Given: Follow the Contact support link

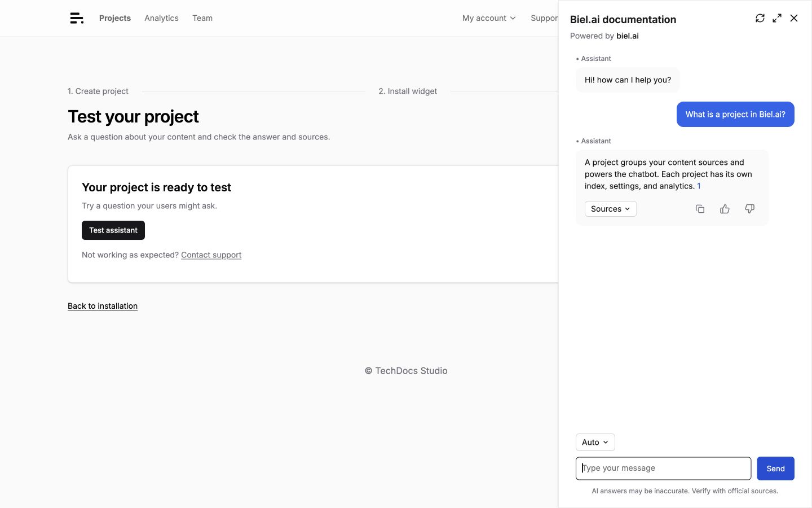Looking at the screenshot, I should [211, 255].
